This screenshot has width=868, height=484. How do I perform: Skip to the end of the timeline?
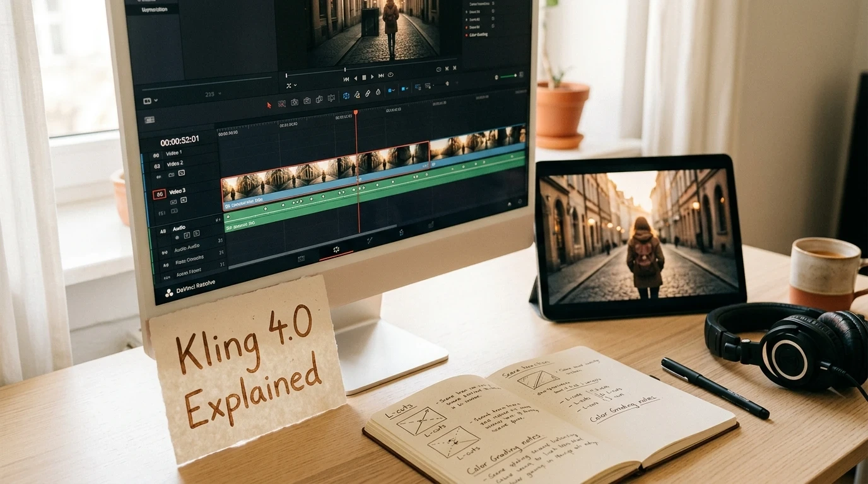[x=381, y=76]
